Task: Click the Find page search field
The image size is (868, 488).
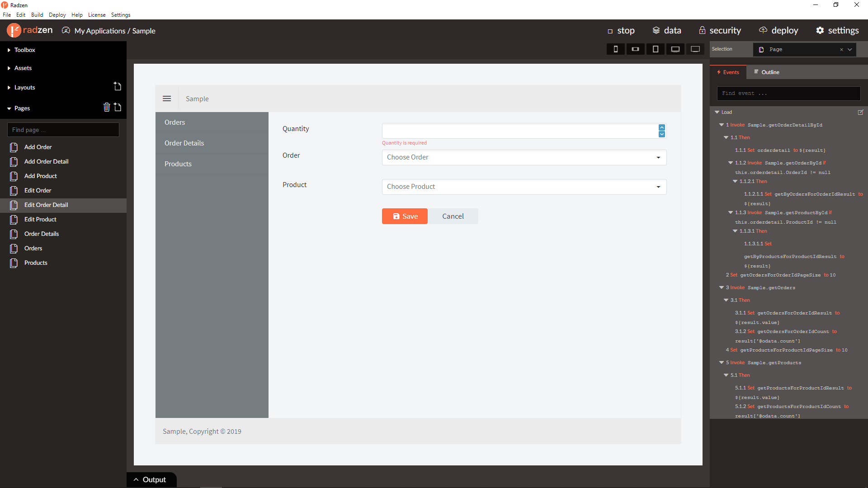Action: (x=63, y=130)
